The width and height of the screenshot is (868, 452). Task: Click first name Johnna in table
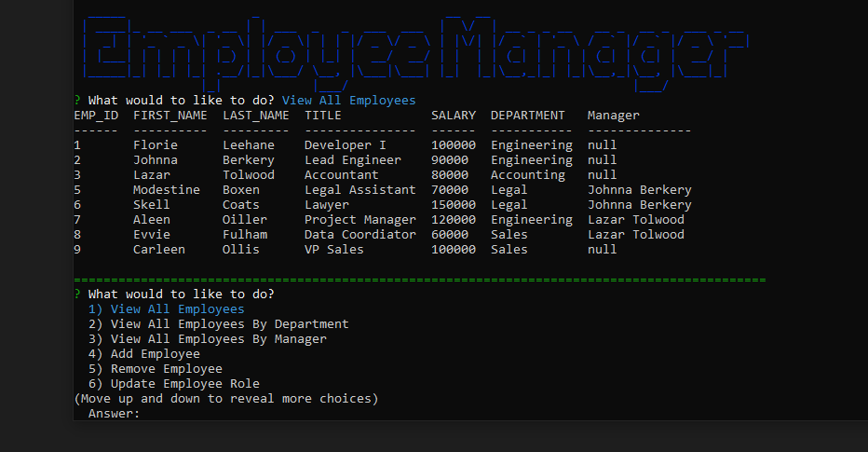[155, 160]
